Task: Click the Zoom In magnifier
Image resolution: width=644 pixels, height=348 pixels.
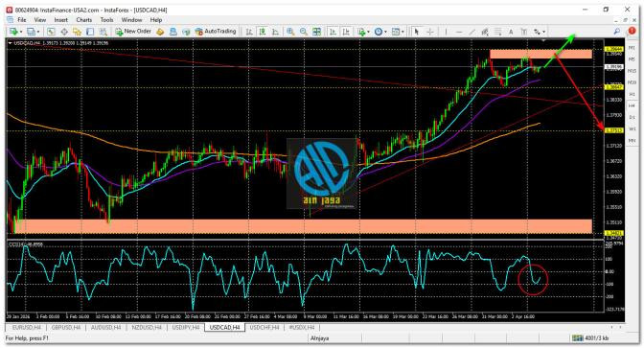Action: tap(290, 32)
